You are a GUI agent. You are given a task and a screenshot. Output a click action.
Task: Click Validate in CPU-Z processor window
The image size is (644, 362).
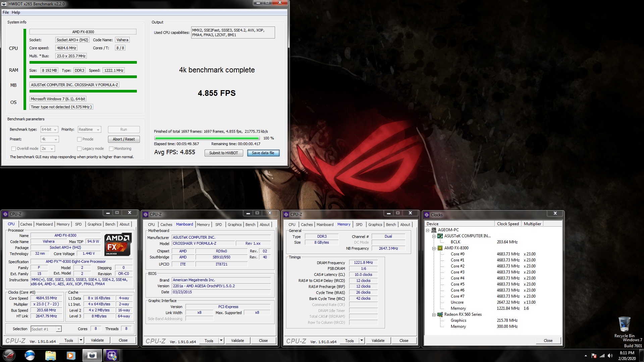tap(97, 340)
